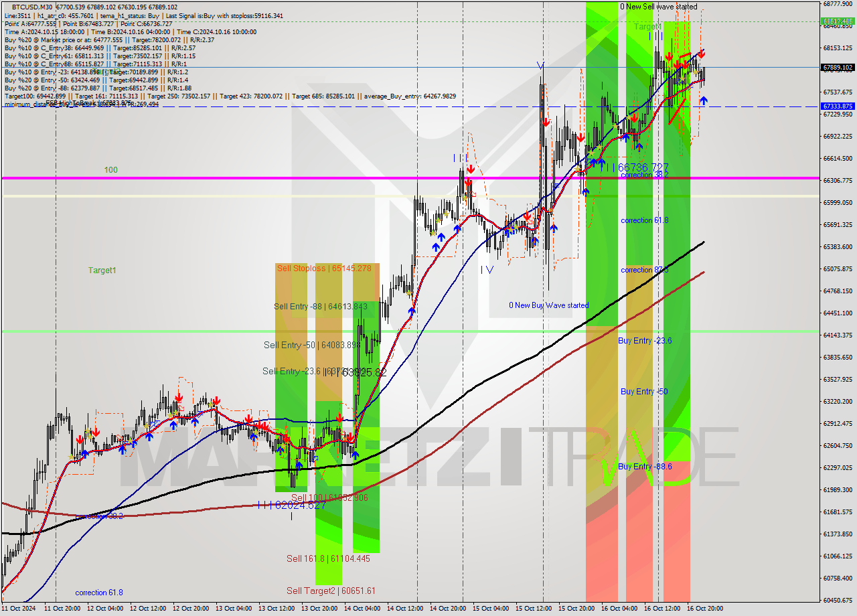The height and width of the screenshot is (616, 857).
Task: Click the 'Buy %10 @ C_Entry88' line
Action: 96,64
